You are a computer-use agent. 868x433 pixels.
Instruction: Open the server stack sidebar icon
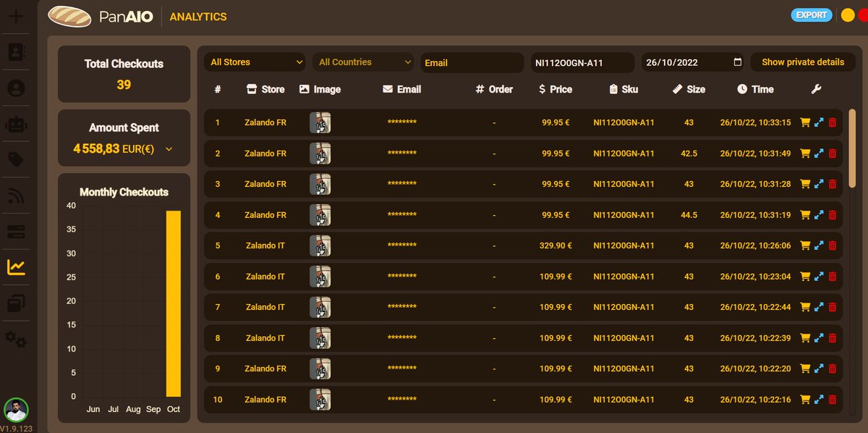pyautogui.click(x=16, y=232)
